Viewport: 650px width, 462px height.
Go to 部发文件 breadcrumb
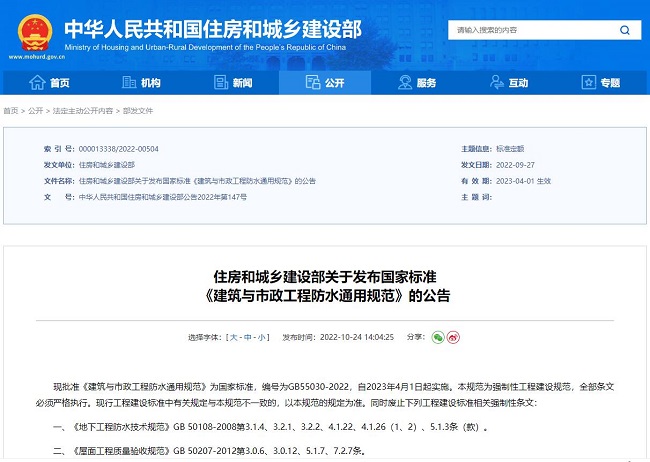[x=138, y=111]
